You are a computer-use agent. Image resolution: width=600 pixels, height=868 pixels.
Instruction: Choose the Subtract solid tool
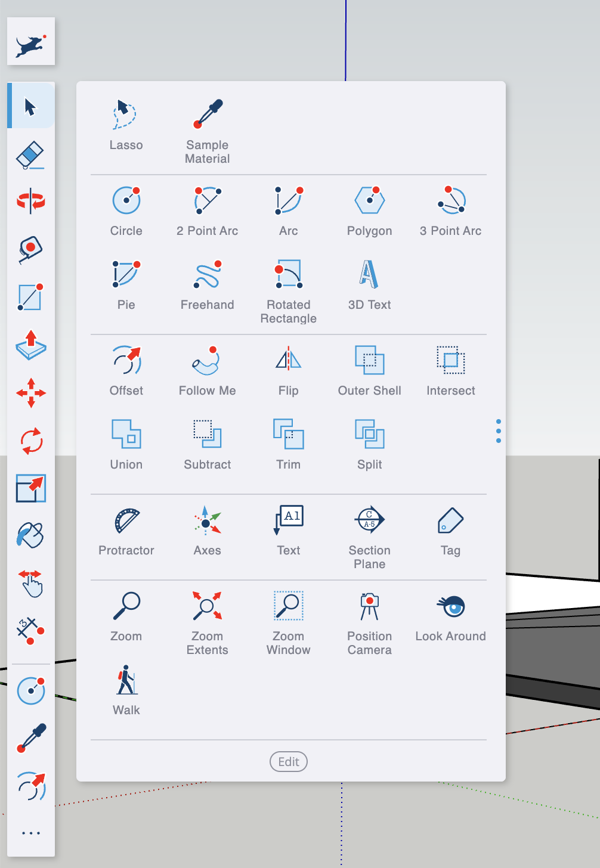pyautogui.click(x=207, y=445)
